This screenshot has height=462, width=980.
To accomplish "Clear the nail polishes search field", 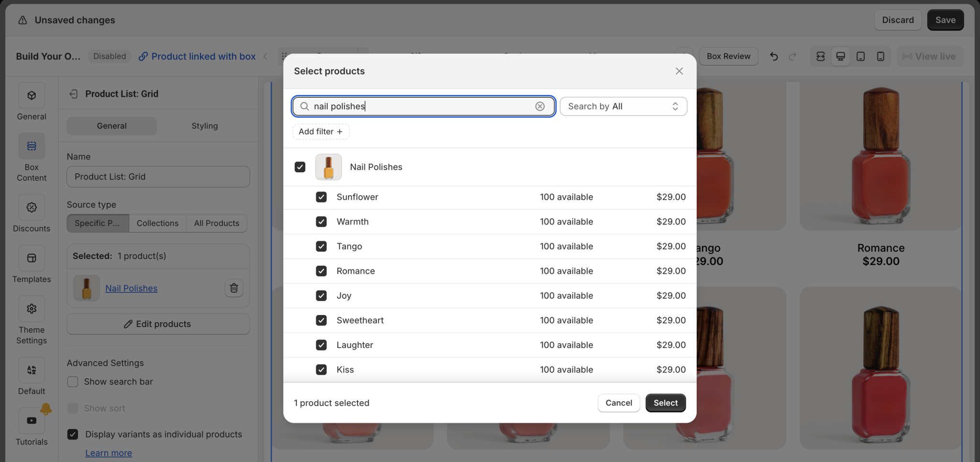I will tap(540, 106).
